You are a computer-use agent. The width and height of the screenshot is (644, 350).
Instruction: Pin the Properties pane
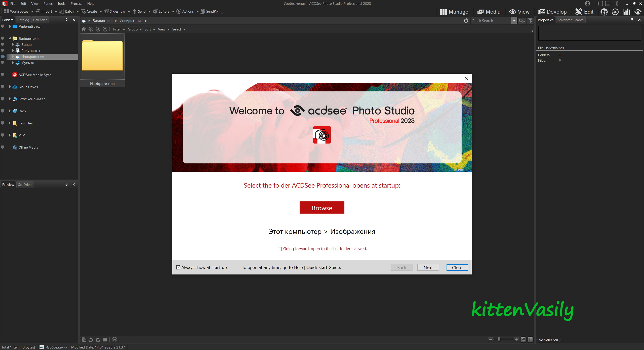(x=632, y=20)
